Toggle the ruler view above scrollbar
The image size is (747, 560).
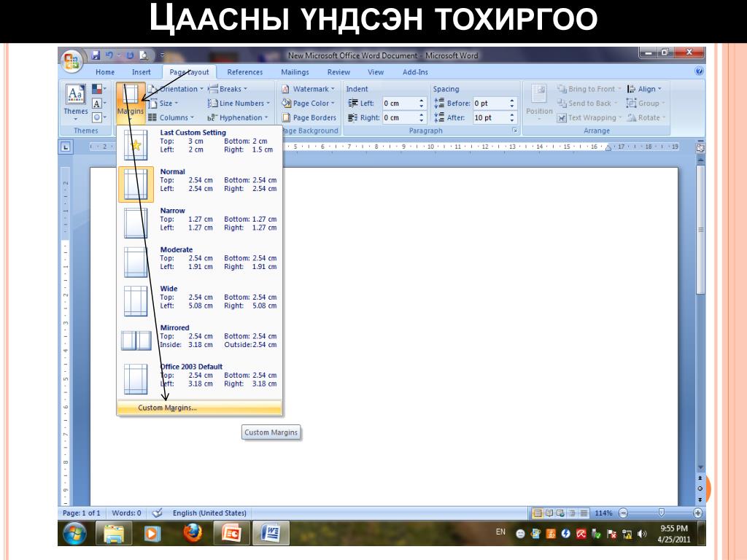[x=700, y=148]
